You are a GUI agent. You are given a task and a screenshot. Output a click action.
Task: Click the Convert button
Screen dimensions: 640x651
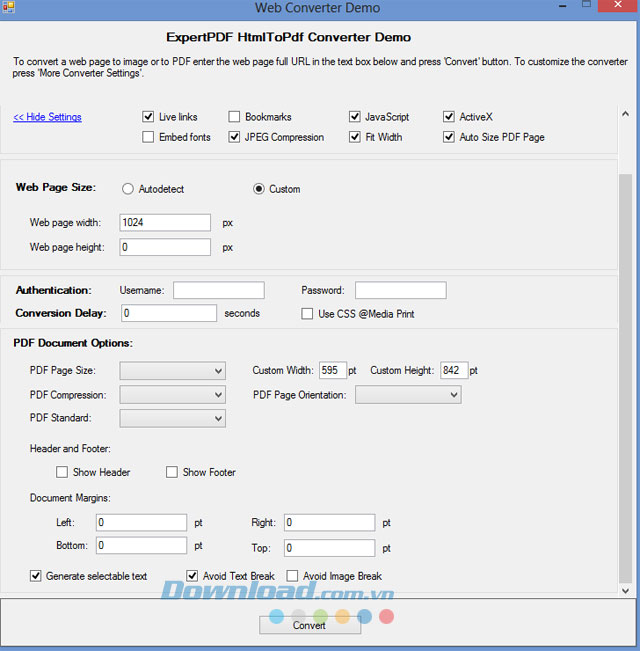pos(310,625)
